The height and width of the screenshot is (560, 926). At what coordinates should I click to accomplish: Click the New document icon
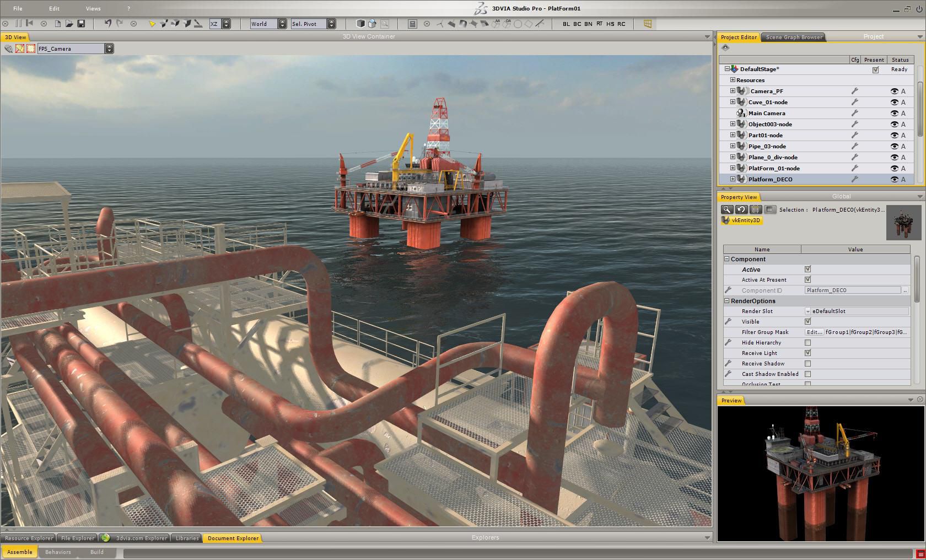click(57, 24)
